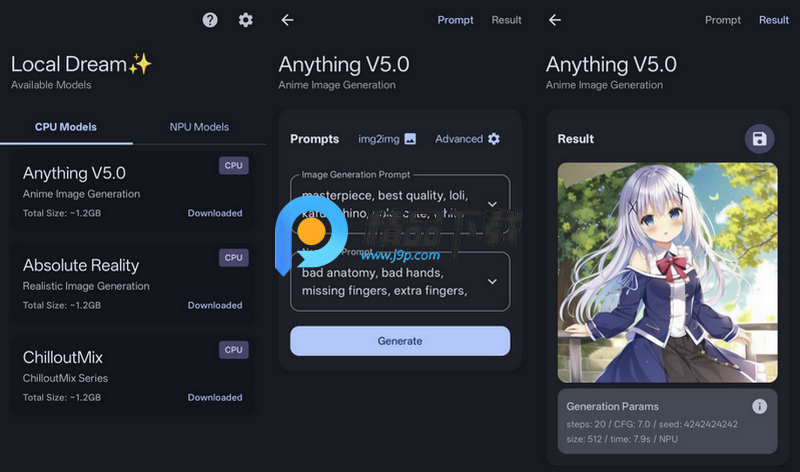
Task: Open help via the question mark icon
Action: click(x=210, y=20)
